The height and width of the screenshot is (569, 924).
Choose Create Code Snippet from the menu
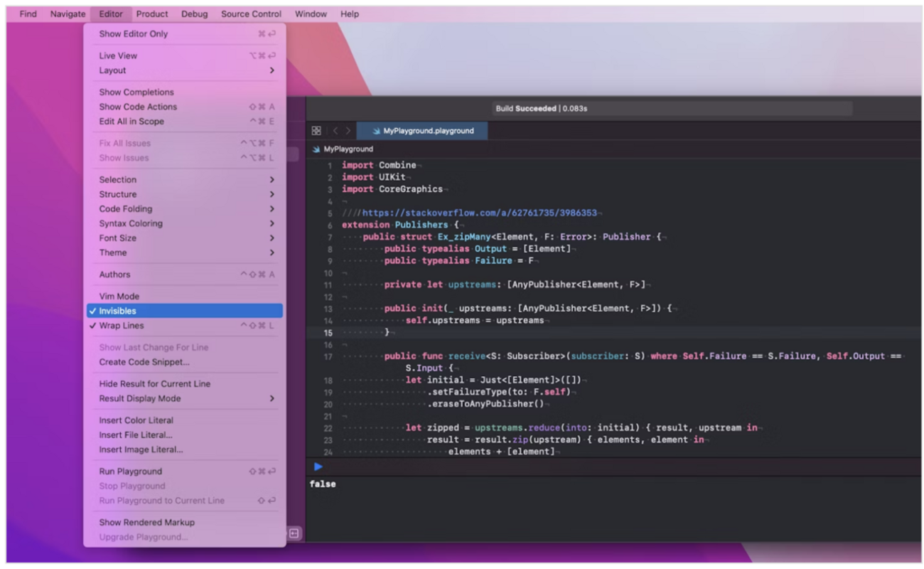point(149,362)
